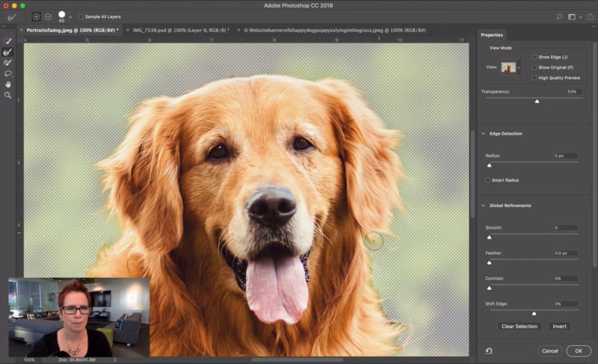Close the Websitebannerofahappydog tab
598x364 pixels.
(x=238, y=30)
